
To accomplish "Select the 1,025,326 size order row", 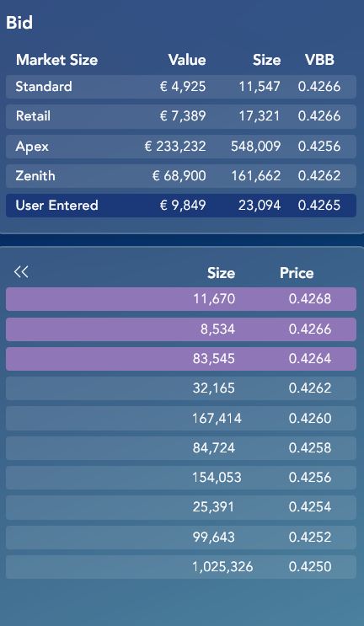I will [x=181, y=566].
